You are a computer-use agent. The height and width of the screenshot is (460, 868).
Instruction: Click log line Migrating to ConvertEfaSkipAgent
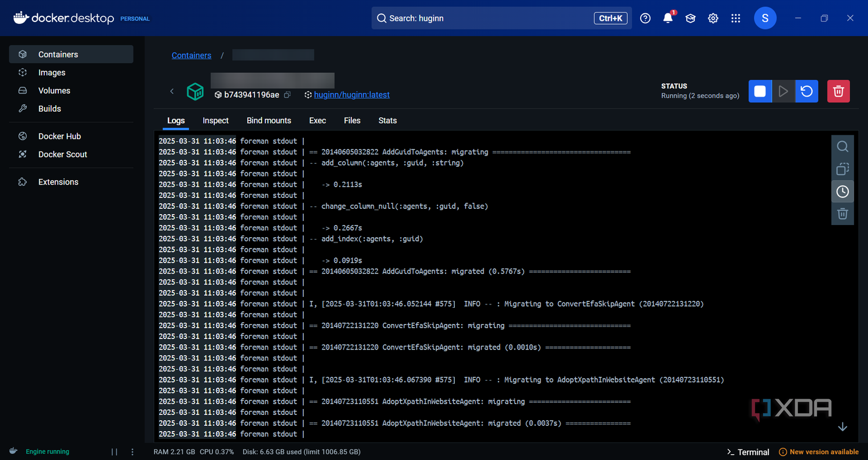604,304
